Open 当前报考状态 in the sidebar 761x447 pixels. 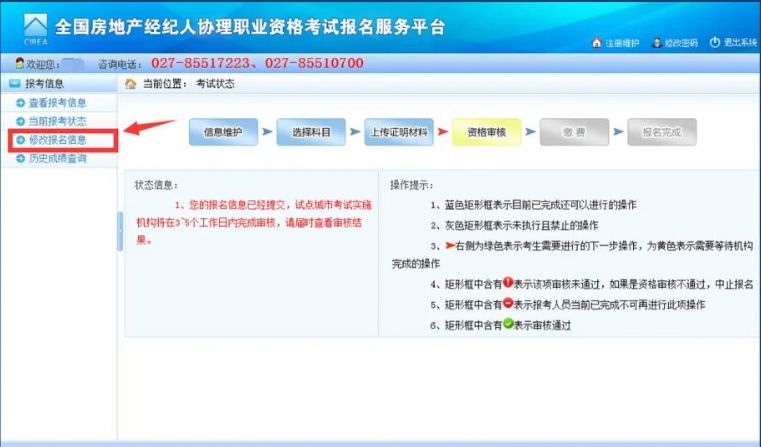tap(57, 121)
